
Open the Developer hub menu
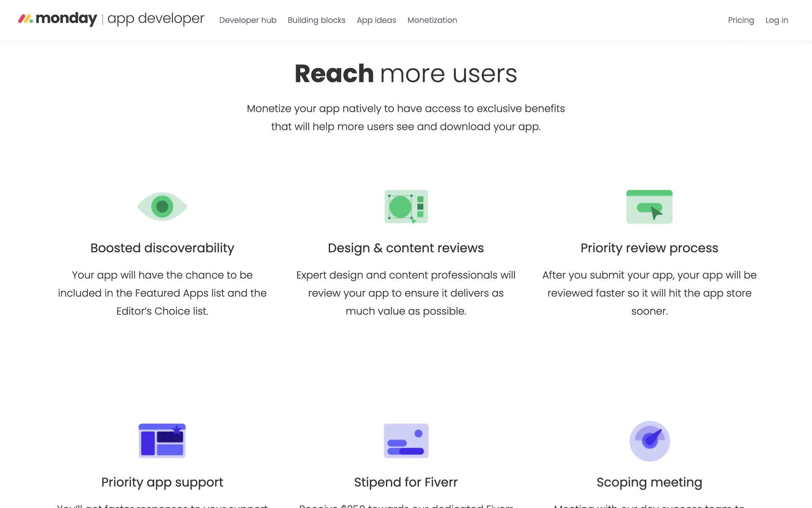point(248,20)
